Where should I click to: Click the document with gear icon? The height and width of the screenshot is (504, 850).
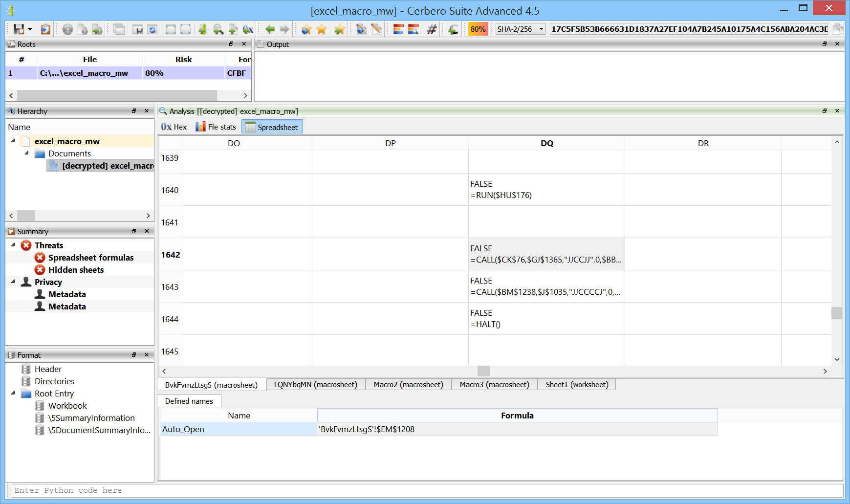click(83, 29)
